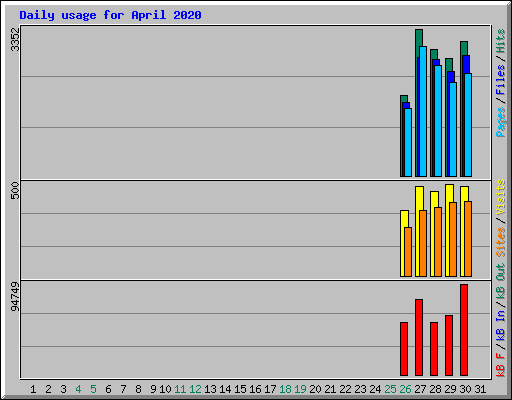Click the 94749 axis value
This screenshot has height=400, width=512.
[15, 296]
